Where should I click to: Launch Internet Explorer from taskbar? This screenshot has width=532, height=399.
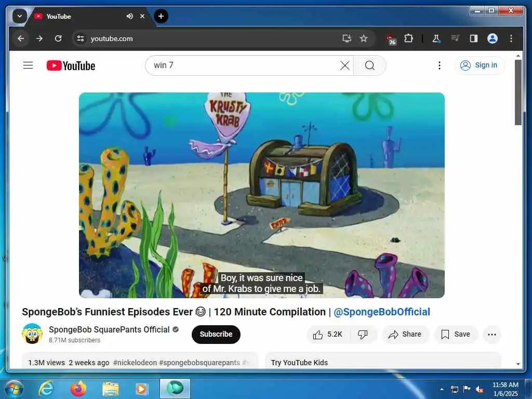coord(46,389)
